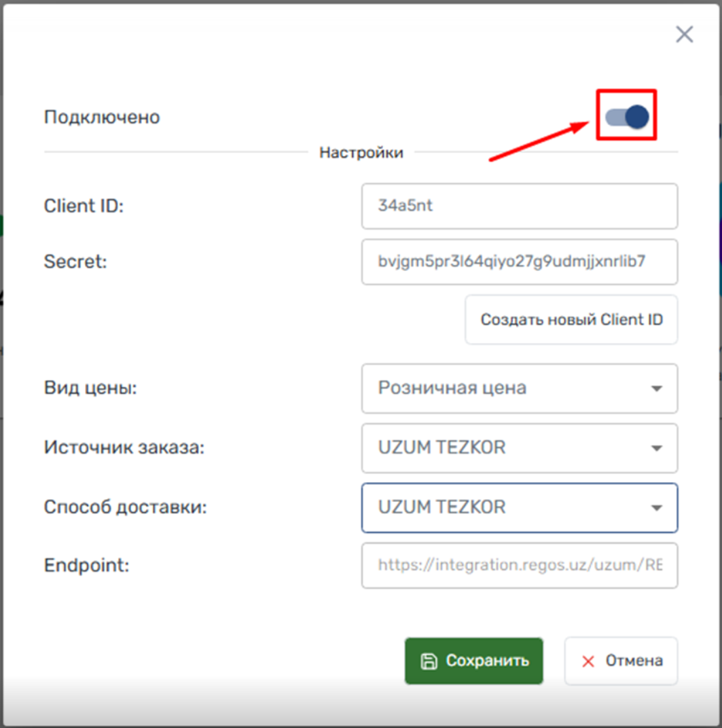
Task: Click inside the Secret key field
Action: [x=520, y=261]
